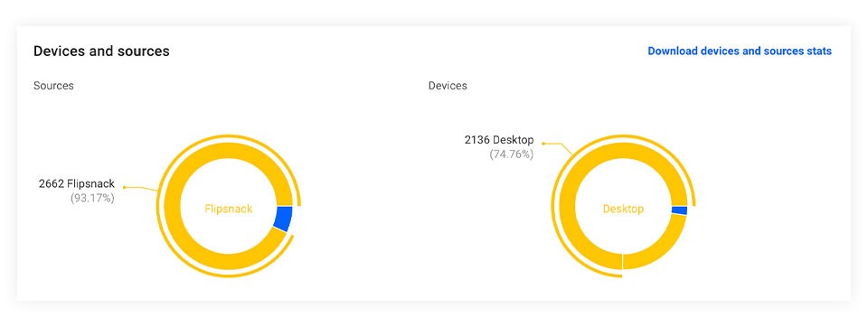Click the white divider between Devices donut yellow segments
Viewport: 868px width, 327px height.
point(623,262)
